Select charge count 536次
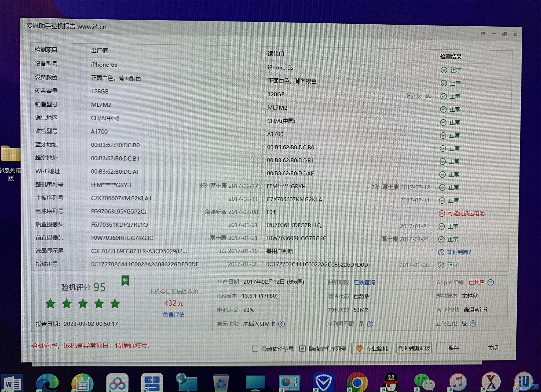 click(361, 310)
